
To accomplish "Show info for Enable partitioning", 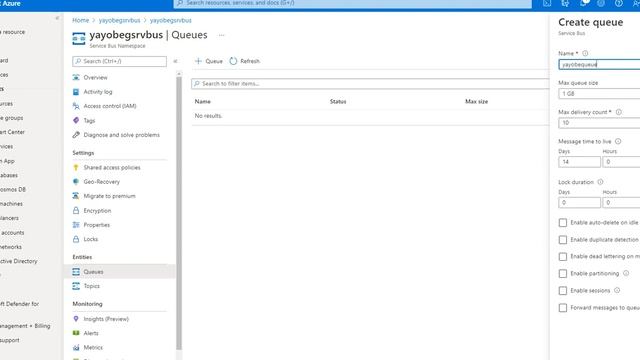I will pos(626,273).
